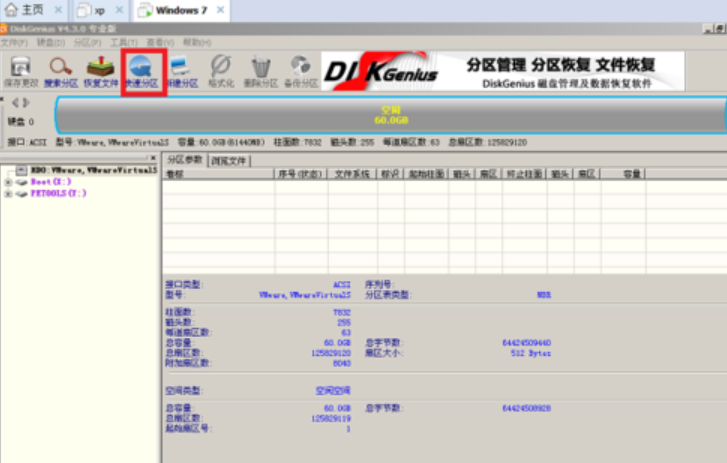Click the 64424508928 bytes value
This screenshot has height=463, width=727.
[x=527, y=408]
